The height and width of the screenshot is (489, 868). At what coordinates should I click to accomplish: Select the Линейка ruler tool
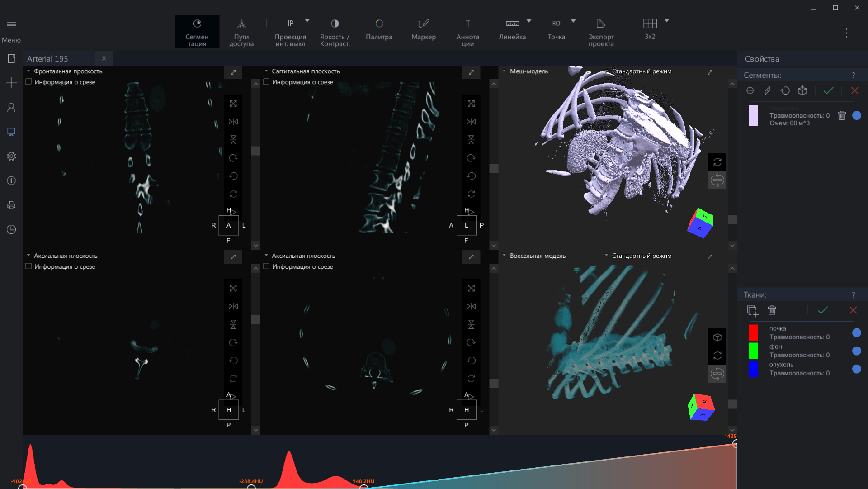pos(512,30)
